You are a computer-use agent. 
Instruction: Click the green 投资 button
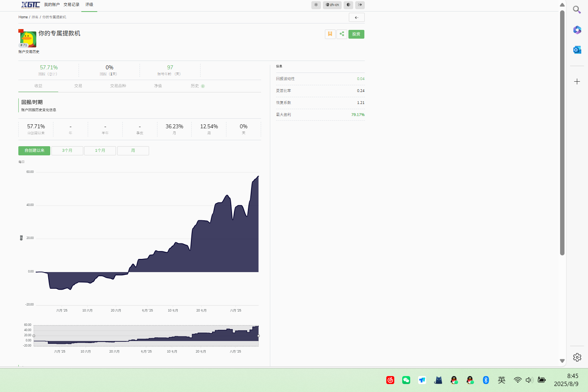(356, 34)
